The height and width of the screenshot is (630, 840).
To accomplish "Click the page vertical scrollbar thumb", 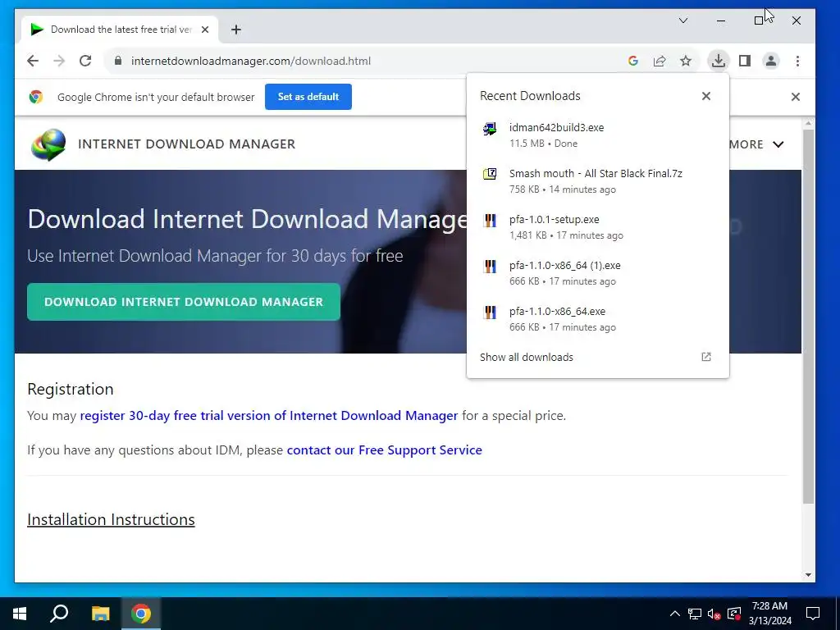I will pos(808,316).
